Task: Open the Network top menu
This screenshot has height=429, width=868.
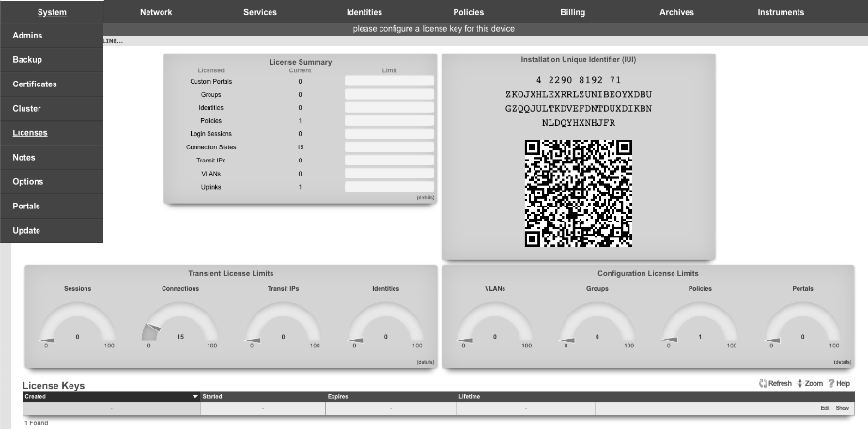Action: coord(156,12)
